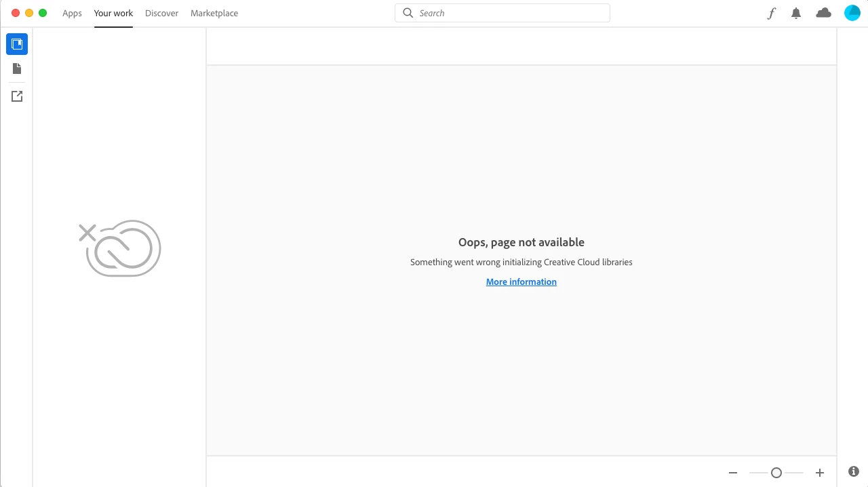Click the 'Something went wrong initializing' message
The width and height of the screenshot is (868, 487).
point(521,262)
